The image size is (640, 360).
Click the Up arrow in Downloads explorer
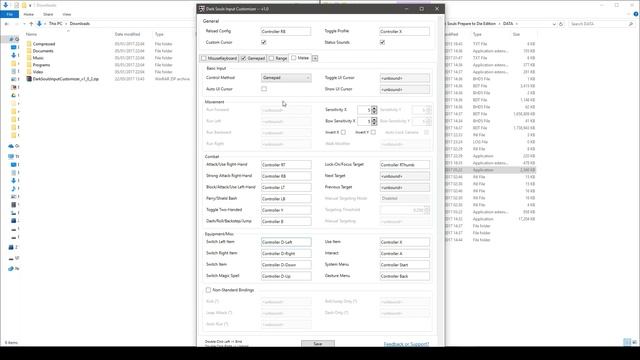[31, 24]
